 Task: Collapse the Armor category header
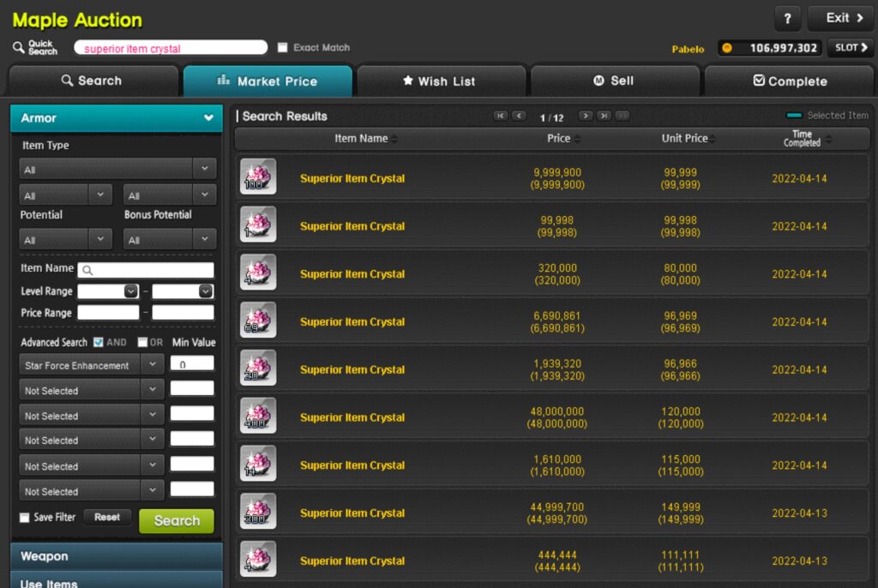click(x=117, y=118)
